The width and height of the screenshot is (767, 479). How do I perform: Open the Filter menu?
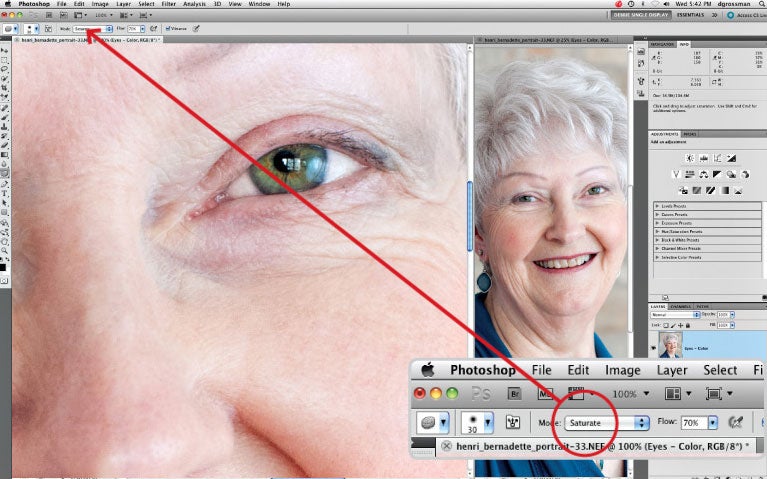(x=168, y=4)
